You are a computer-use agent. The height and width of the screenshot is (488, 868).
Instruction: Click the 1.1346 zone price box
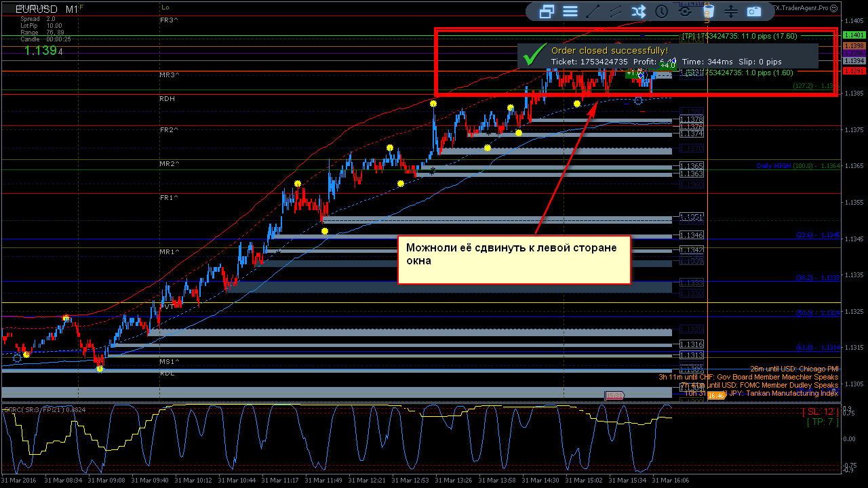click(692, 235)
